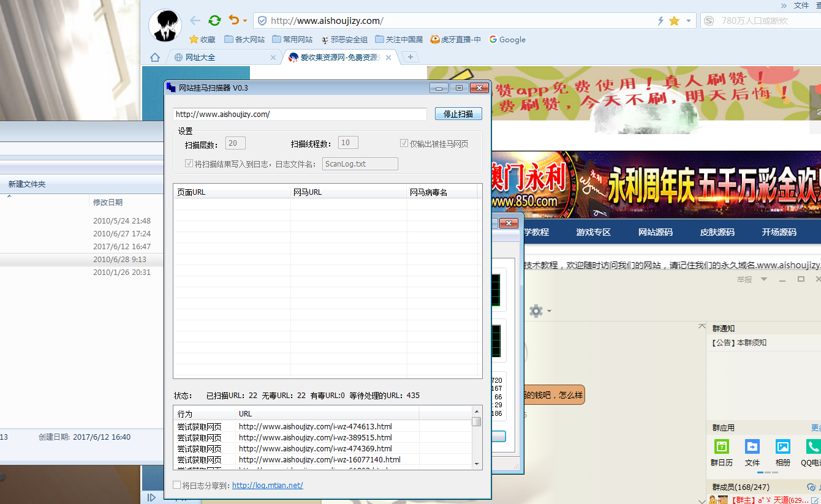Screen dimensions: 821x504
Task: Toggle 仅输出被挂马网页 checkbox
Action: coord(404,143)
